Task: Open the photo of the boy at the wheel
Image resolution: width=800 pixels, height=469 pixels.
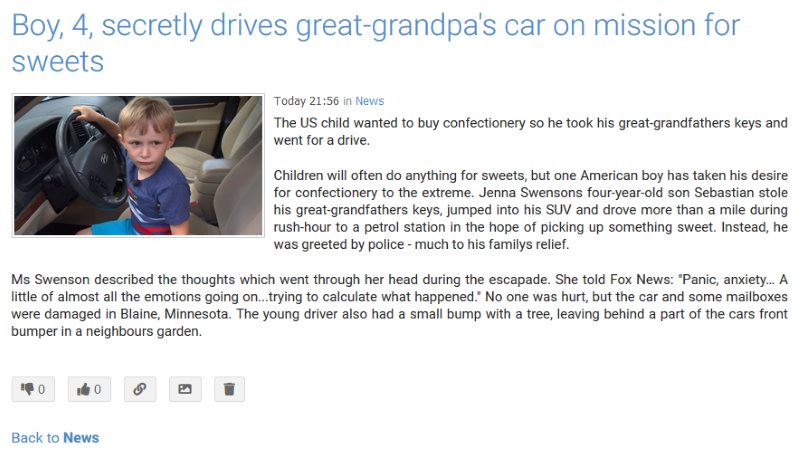Action: click(x=138, y=165)
